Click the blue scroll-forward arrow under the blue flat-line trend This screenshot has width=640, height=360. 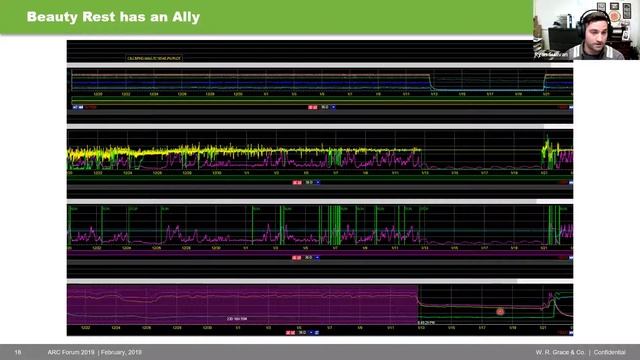[x=333, y=107]
